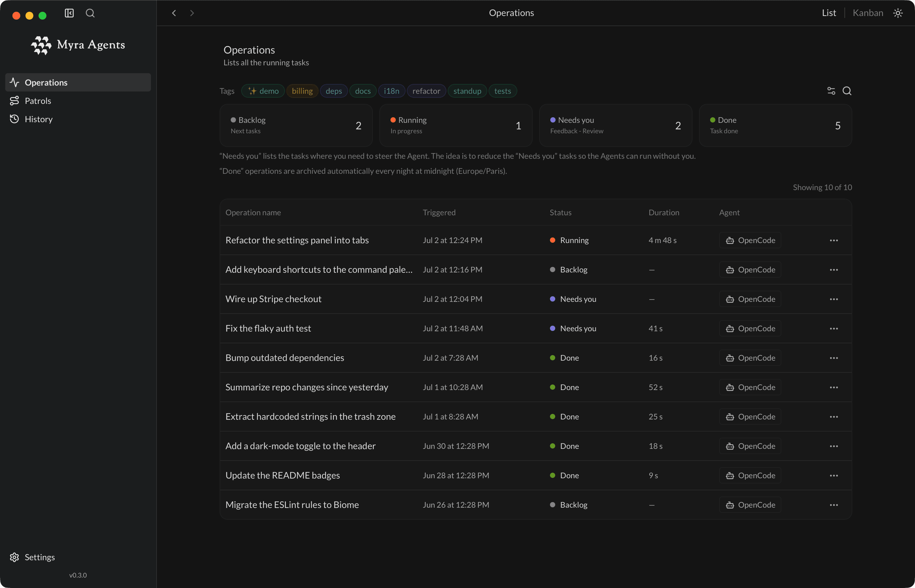The image size is (915, 588).
Task: Click OpenCode agent badge on Fix flaky auth row
Action: pos(750,328)
